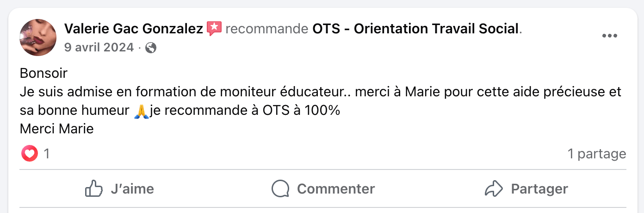Click the Bonsoir greeting line
Viewport: 644px width, 213px height.
coord(44,73)
